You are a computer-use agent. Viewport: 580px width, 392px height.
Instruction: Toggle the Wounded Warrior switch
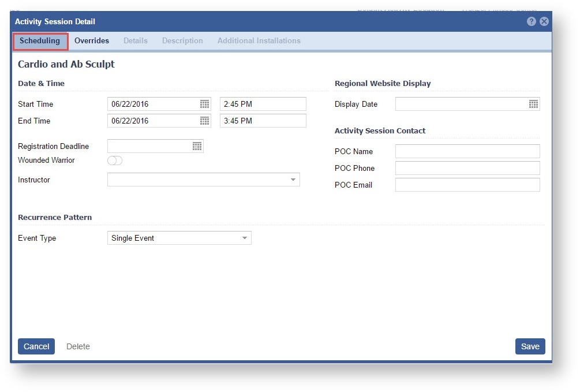point(115,160)
